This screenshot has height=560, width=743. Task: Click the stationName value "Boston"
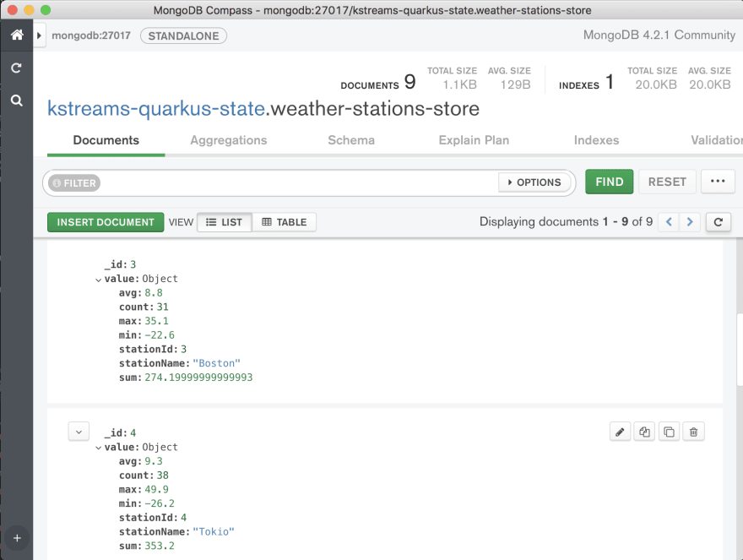tap(216, 363)
